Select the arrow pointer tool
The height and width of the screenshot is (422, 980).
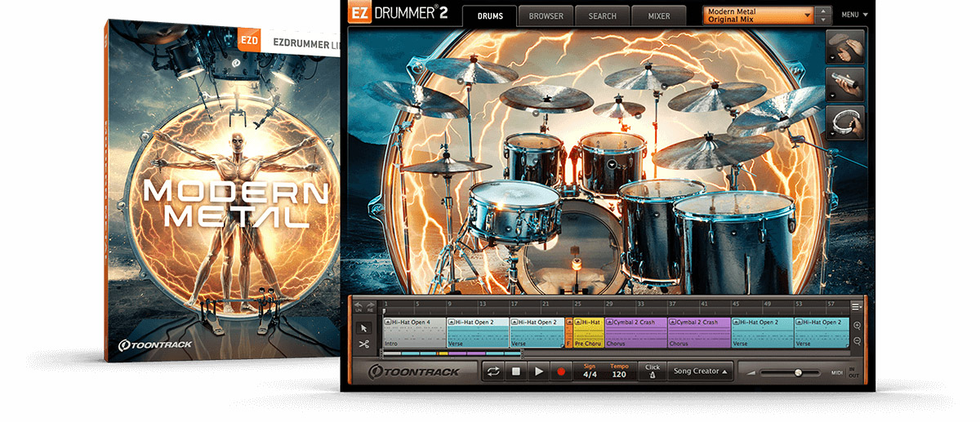click(x=364, y=326)
